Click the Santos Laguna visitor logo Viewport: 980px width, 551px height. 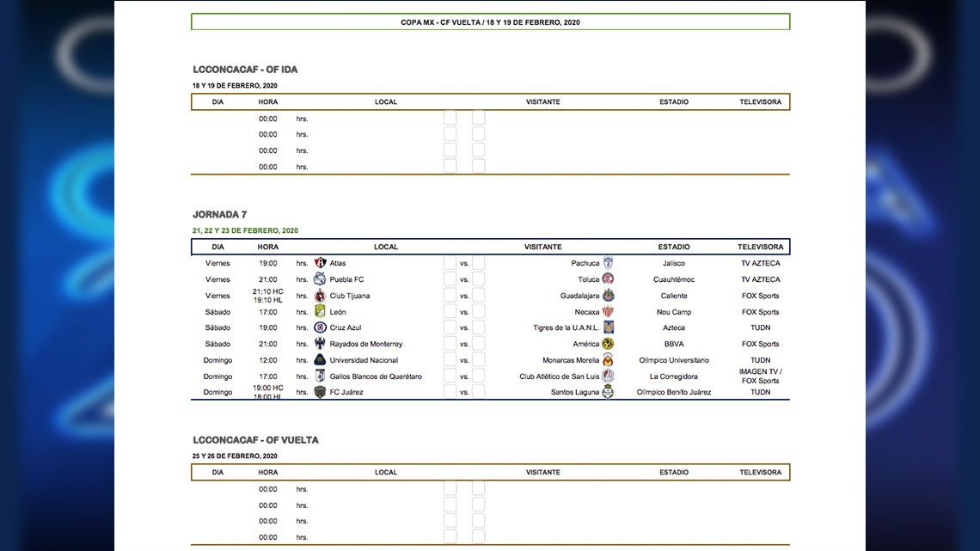[609, 392]
